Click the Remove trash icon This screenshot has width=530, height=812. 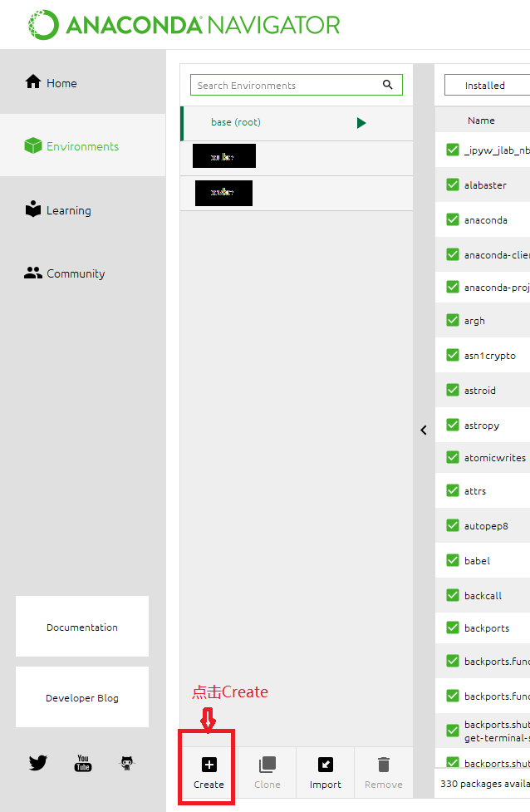point(384,765)
